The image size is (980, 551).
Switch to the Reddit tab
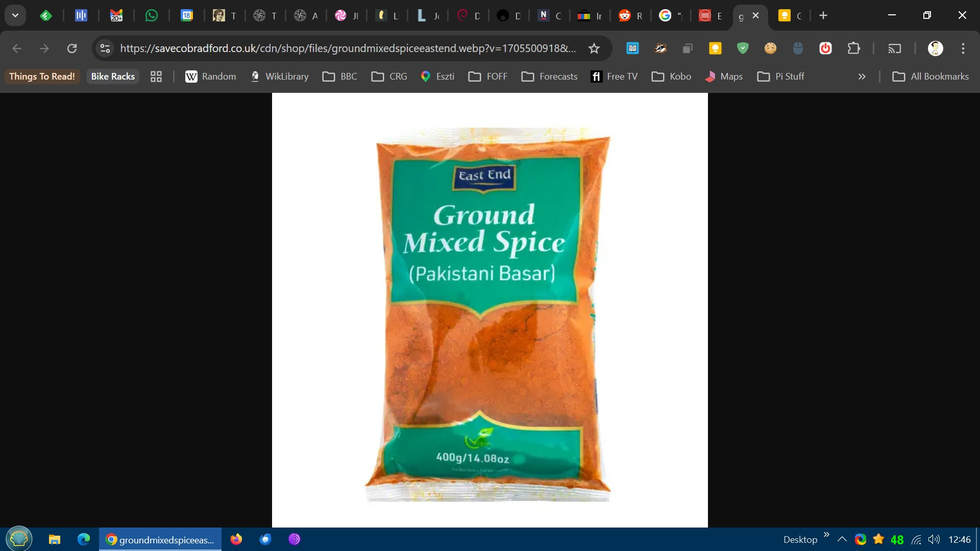coord(630,16)
